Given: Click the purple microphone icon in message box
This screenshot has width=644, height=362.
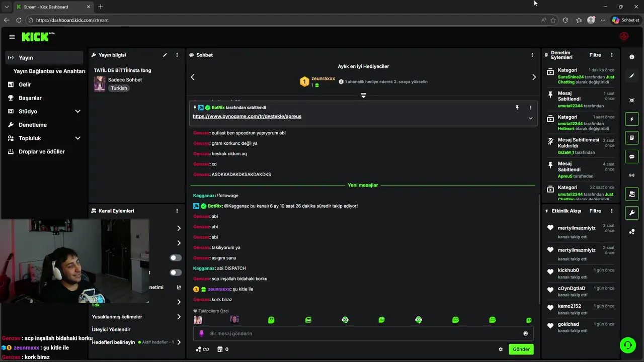Looking at the screenshot, I should pyautogui.click(x=202, y=333).
